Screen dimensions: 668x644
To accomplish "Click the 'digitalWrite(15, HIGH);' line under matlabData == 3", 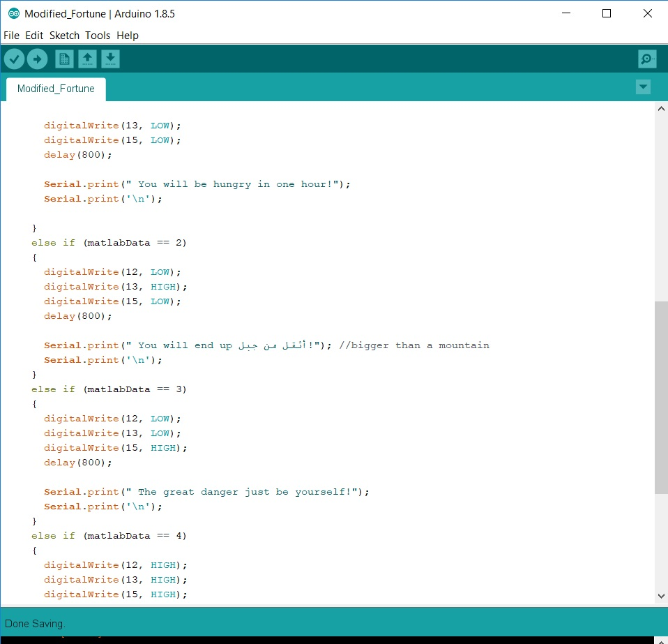I will tap(116, 448).
